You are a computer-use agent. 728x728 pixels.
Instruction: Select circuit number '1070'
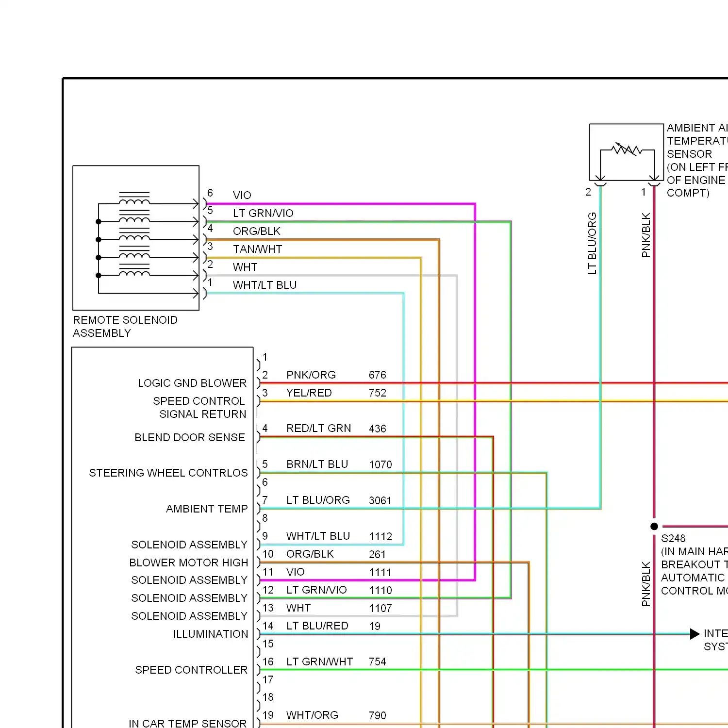coord(380,464)
